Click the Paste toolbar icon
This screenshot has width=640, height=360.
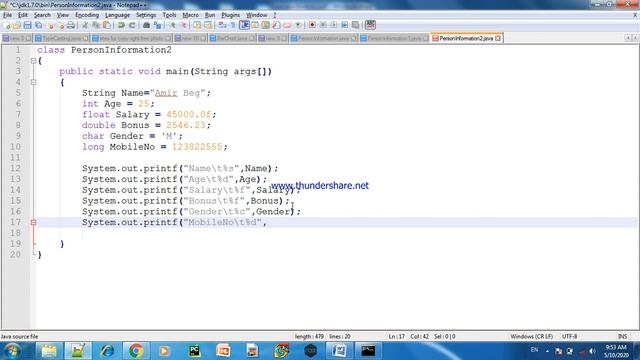tap(107, 25)
